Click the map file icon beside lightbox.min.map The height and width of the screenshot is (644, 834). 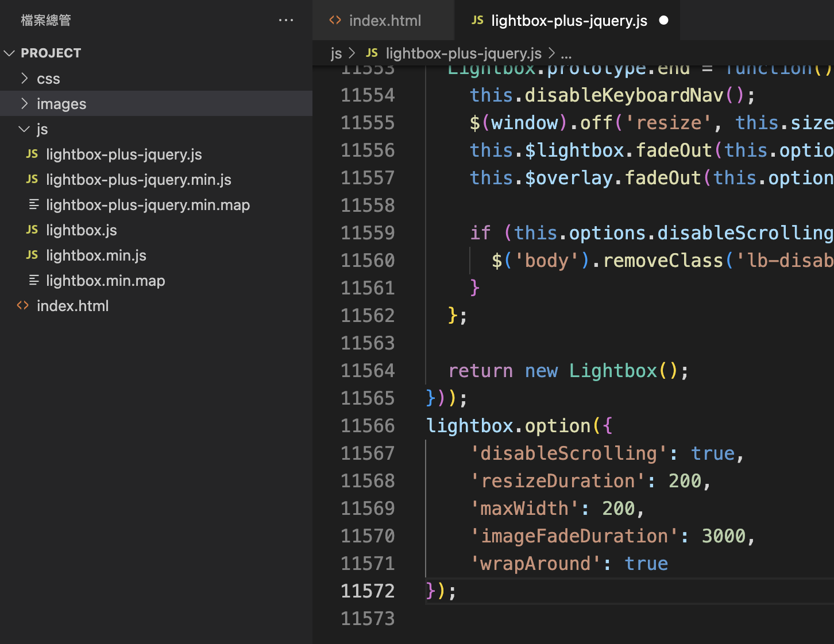tap(34, 280)
